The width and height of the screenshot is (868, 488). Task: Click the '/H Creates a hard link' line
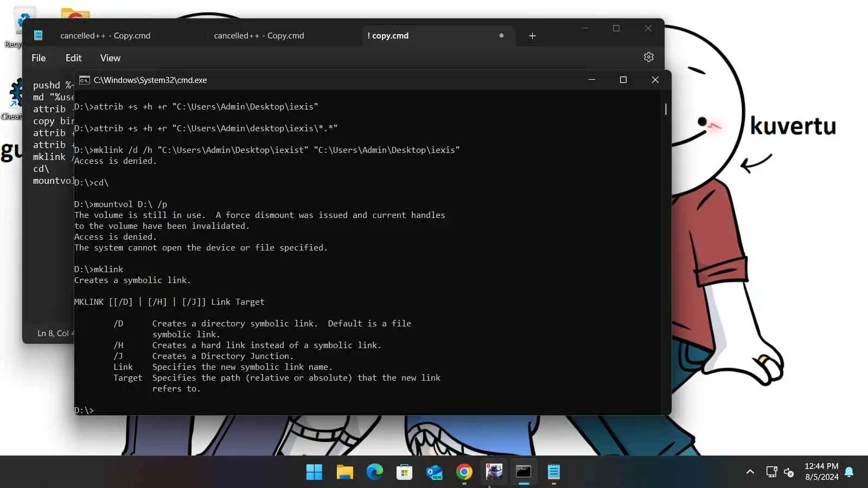(x=247, y=345)
